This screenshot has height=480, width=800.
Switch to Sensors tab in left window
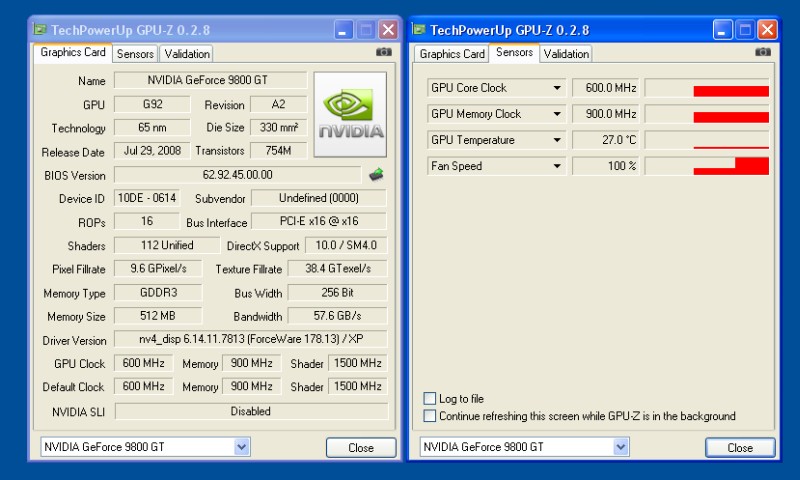pyautogui.click(x=135, y=54)
